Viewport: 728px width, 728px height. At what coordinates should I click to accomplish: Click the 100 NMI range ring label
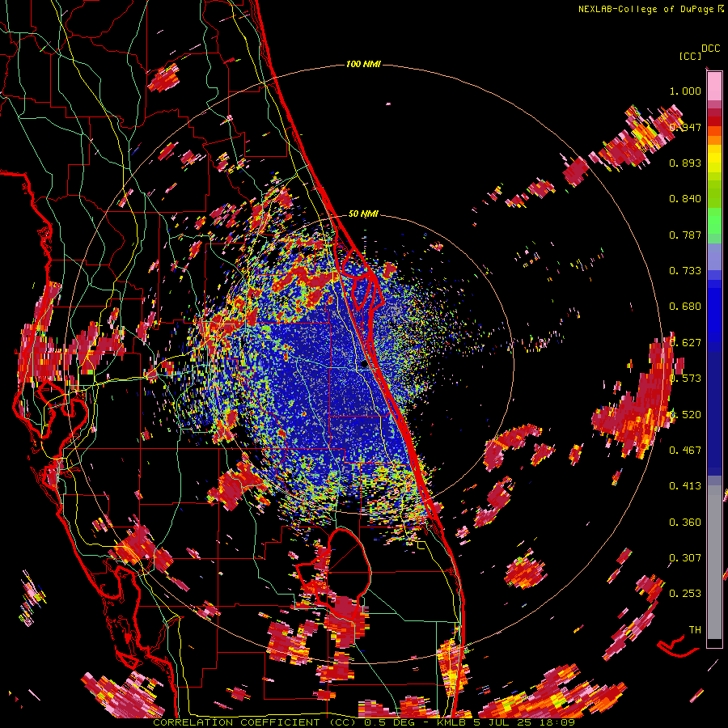[363, 64]
